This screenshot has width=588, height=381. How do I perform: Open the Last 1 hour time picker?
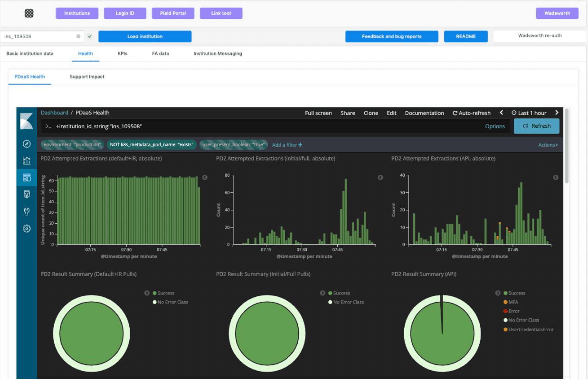(529, 113)
